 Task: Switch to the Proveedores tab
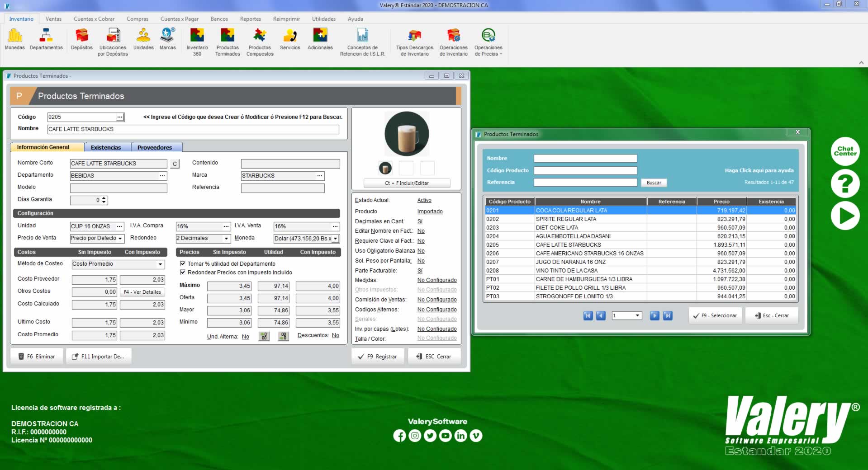[x=155, y=147]
